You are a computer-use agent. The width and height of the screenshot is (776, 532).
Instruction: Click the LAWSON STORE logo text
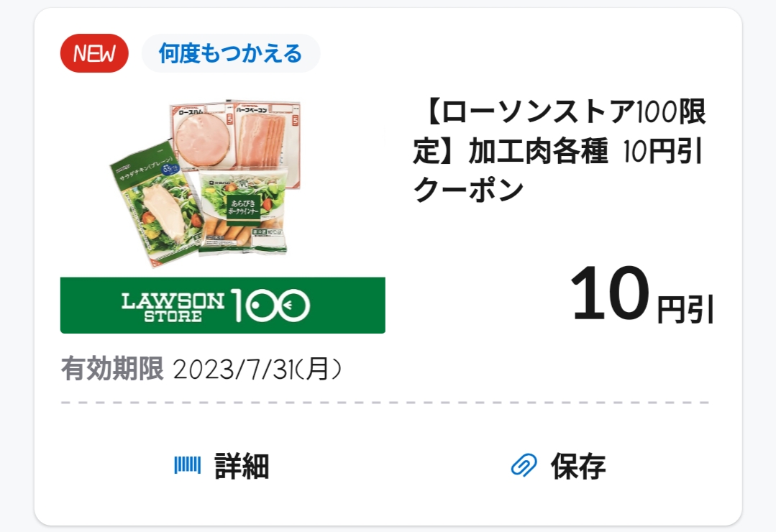click(x=173, y=306)
